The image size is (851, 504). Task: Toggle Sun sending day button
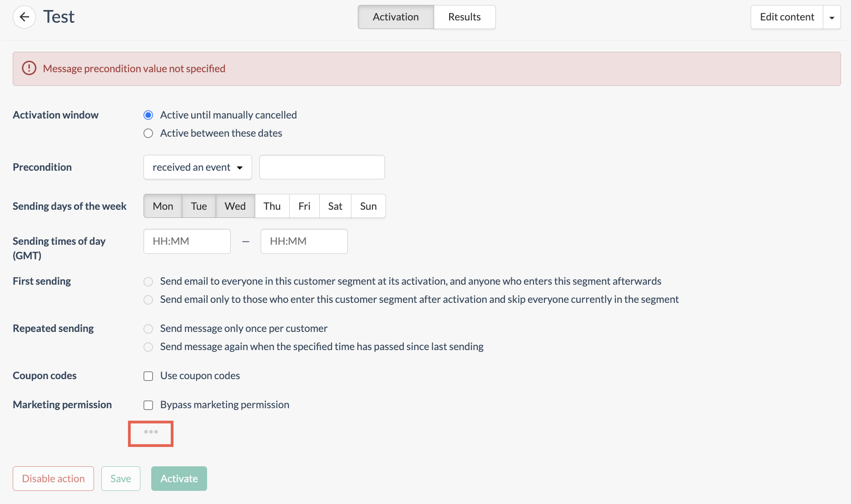368,206
